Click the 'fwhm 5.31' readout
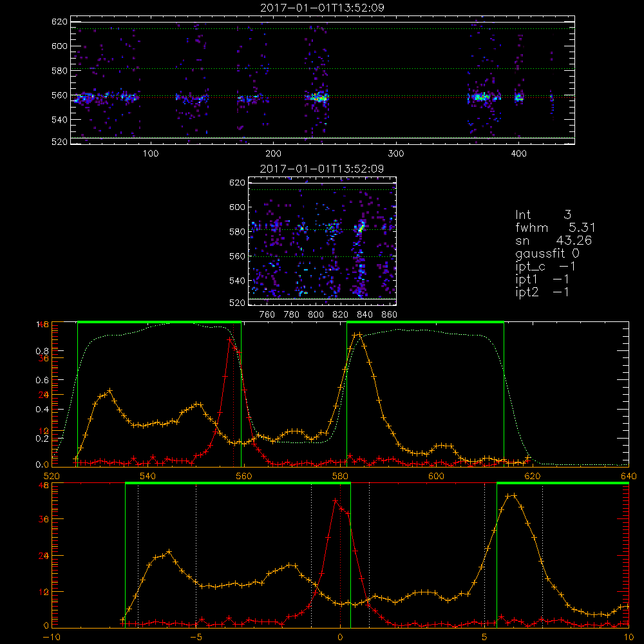This screenshot has width=644, height=644. (x=555, y=227)
